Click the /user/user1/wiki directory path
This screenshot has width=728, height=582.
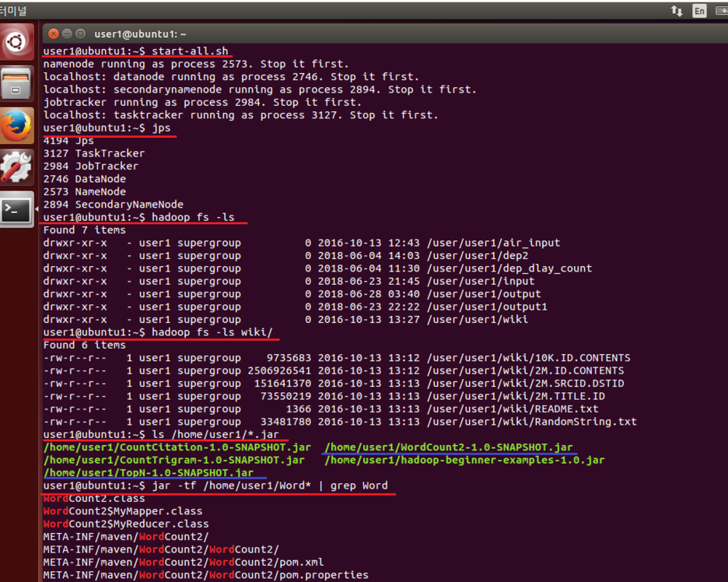click(x=478, y=320)
